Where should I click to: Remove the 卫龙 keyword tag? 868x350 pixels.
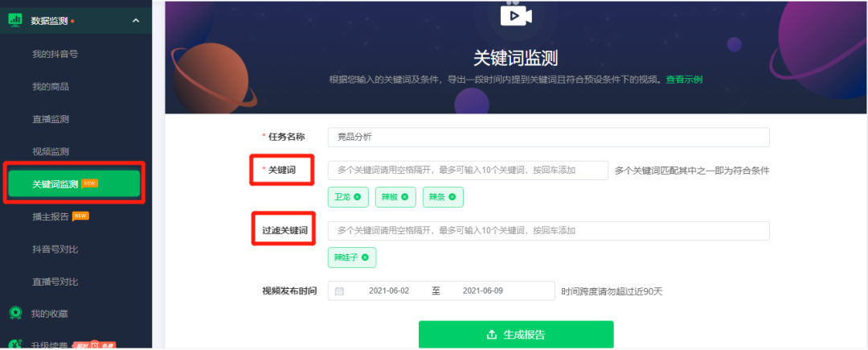(x=357, y=197)
